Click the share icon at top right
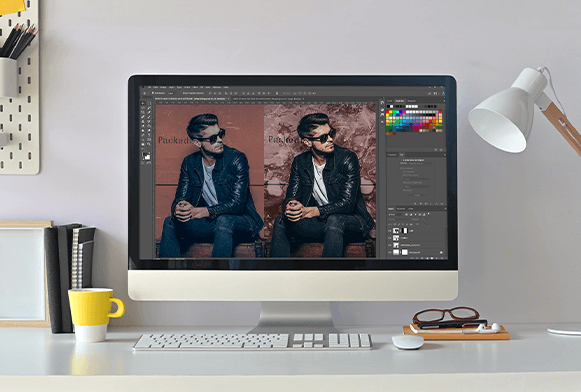Viewport: 581px width, 392px height. (443, 93)
